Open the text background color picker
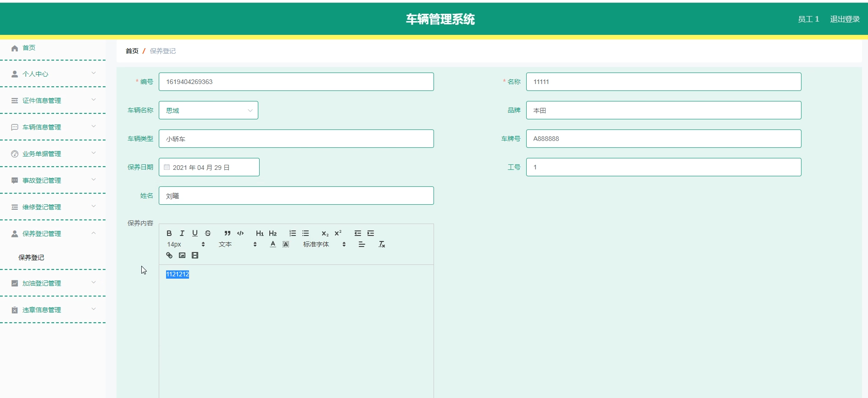The width and height of the screenshot is (868, 398). tap(286, 244)
